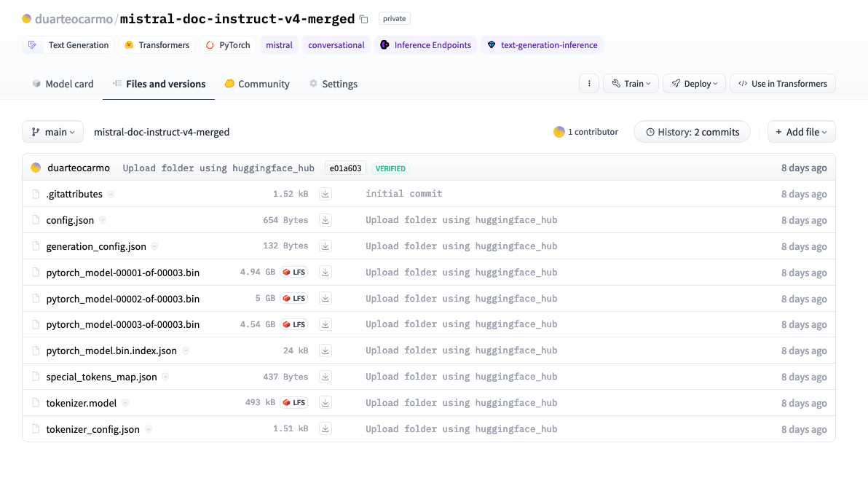868x478 pixels.
Task: Expand the Deploy dropdown
Action: coord(694,84)
